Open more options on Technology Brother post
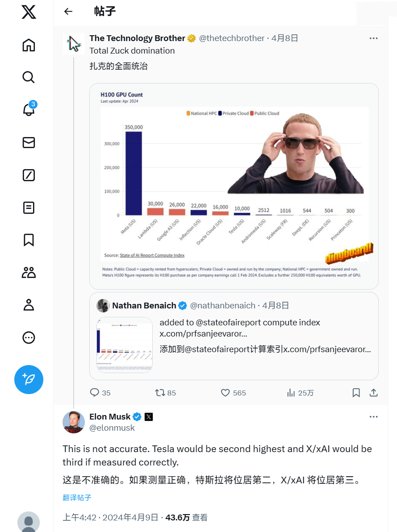The image size is (397, 532). [x=374, y=38]
